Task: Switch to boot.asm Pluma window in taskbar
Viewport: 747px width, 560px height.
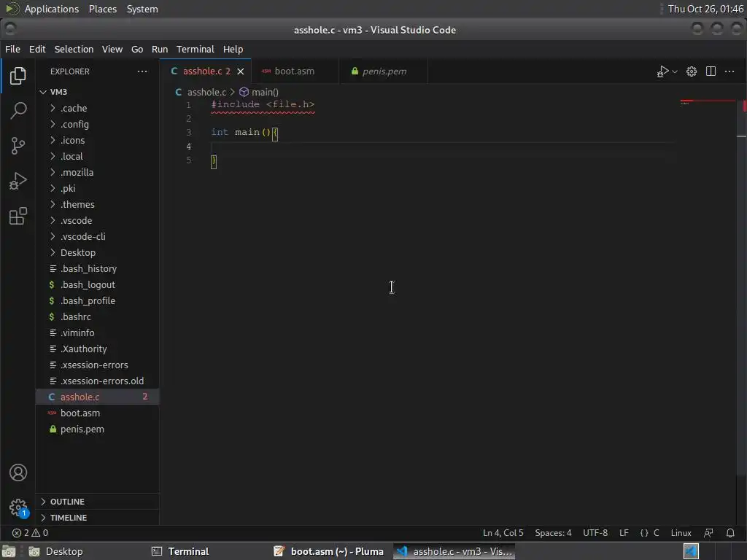Action: 330,551
